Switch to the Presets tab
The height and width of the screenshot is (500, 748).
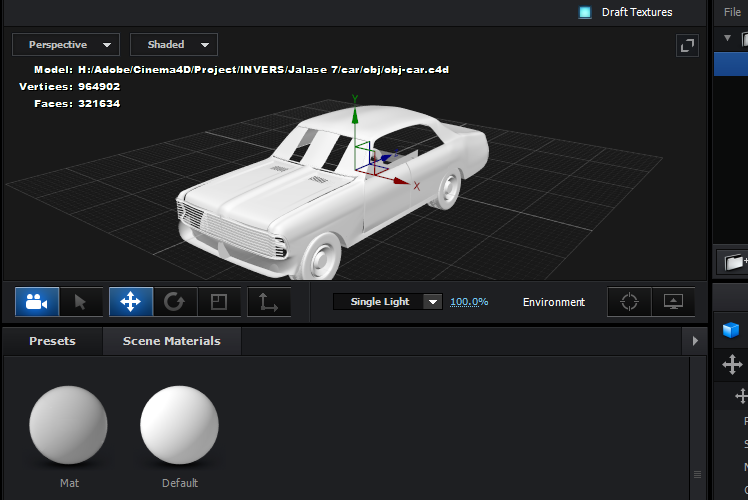(52, 341)
